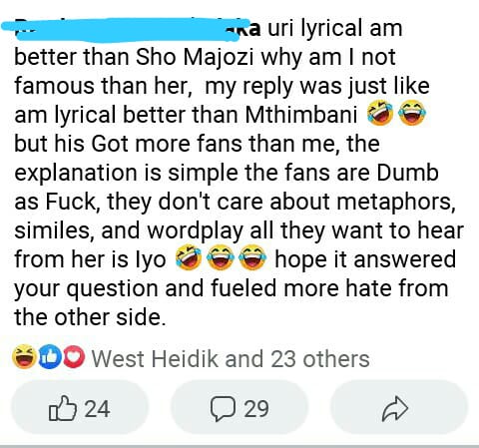The image size is (479, 448).
Task: Click the like count number 24
Action: pyautogui.click(x=97, y=409)
